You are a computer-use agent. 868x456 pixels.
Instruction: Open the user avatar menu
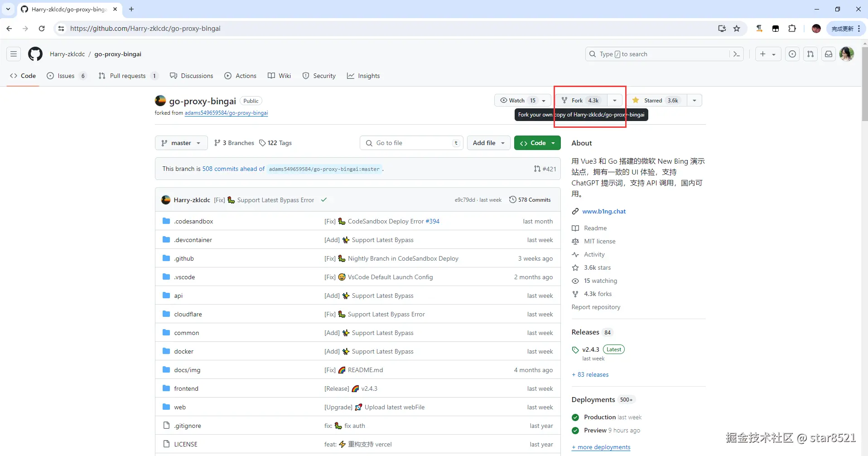point(847,54)
